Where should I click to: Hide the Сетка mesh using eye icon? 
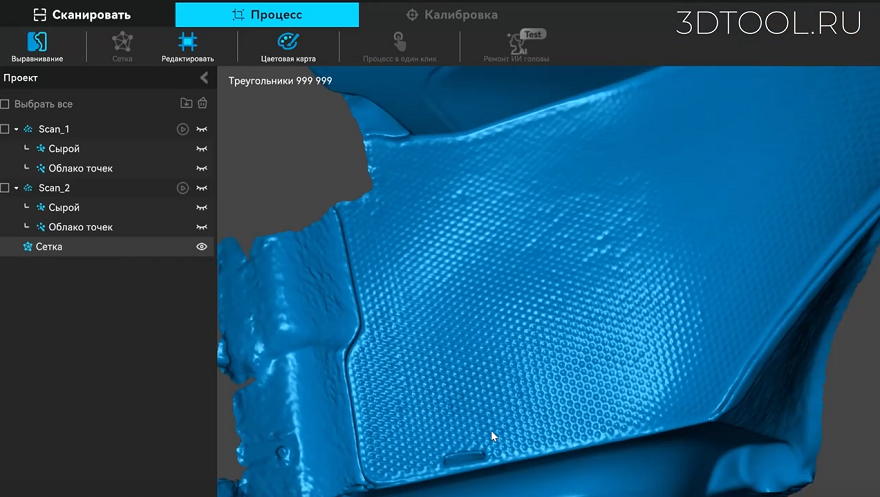[201, 247]
